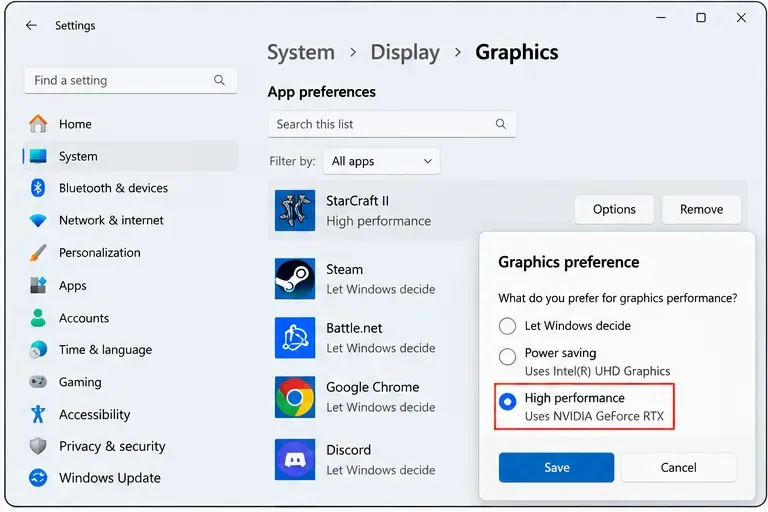Click magnifier in Search this list
768x512 pixels.
click(x=501, y=124)
